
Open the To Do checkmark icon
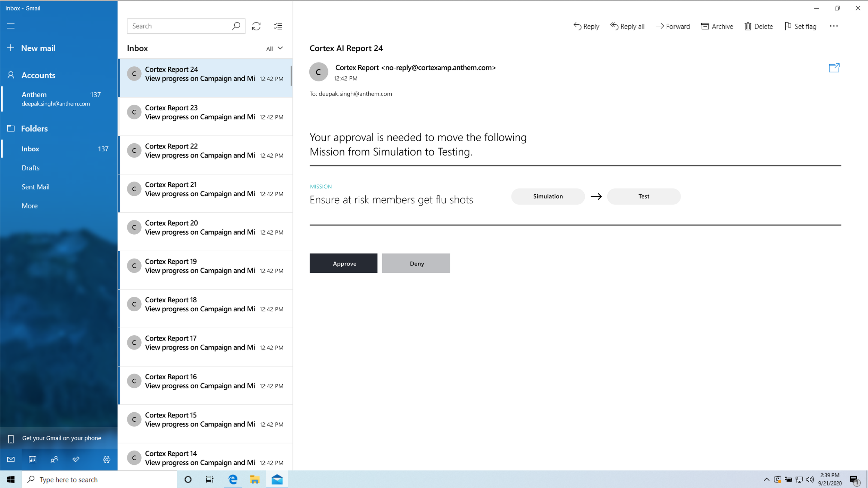tap(76, 460)
